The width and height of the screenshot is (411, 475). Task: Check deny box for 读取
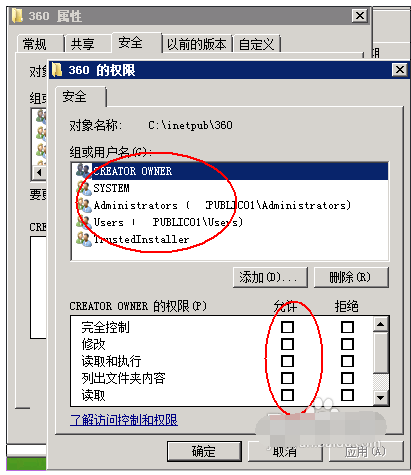[347, 395]
